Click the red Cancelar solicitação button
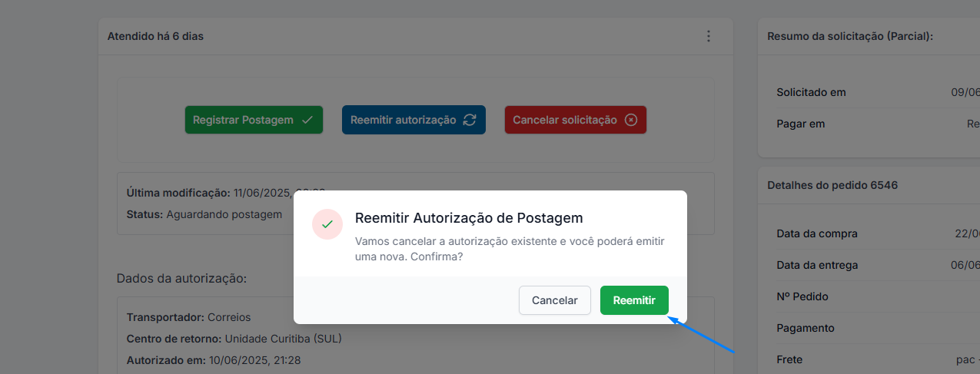The image size is (980, 374). (576, 120)
